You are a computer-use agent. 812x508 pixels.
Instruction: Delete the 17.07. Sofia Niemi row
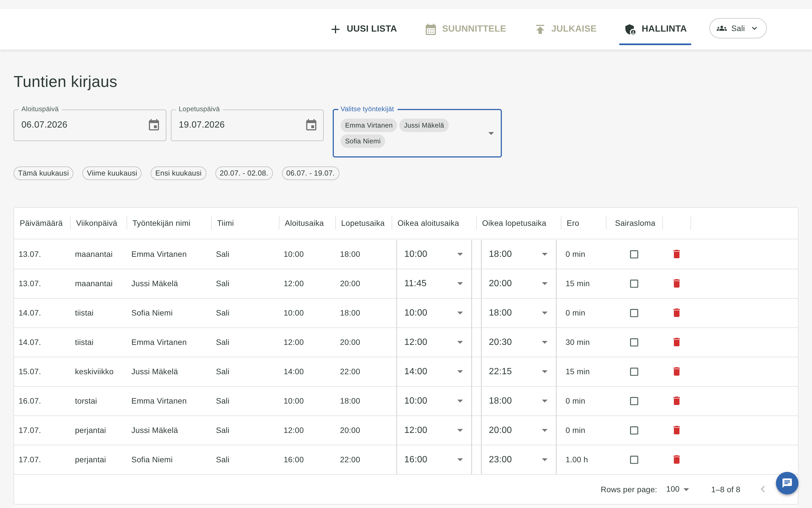coord(676,460)
